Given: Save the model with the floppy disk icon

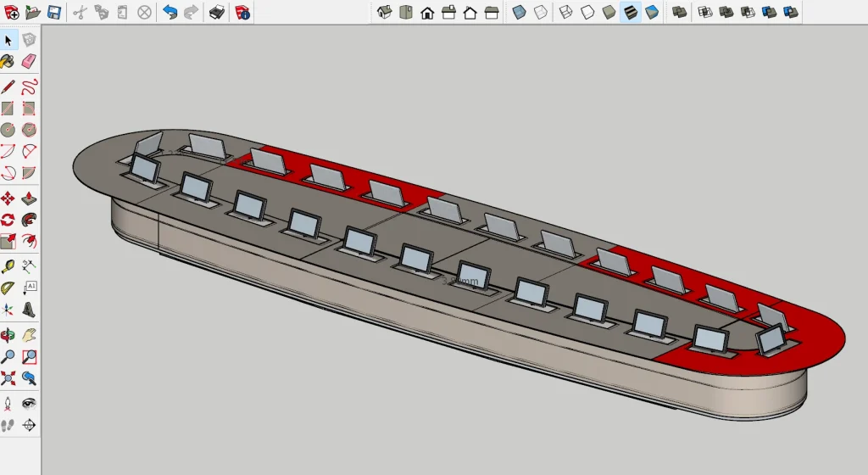Looking at the screenshot, I should pos(54,12).
